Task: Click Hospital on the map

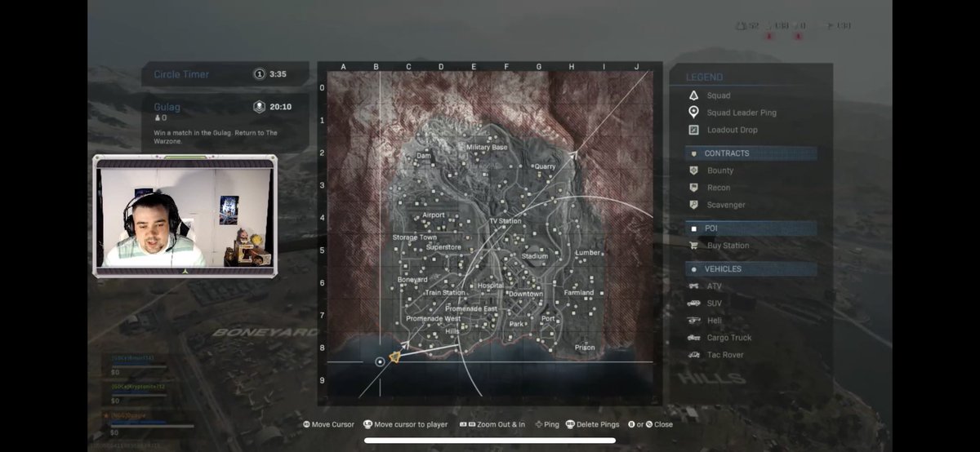Action: pos(491,286)
